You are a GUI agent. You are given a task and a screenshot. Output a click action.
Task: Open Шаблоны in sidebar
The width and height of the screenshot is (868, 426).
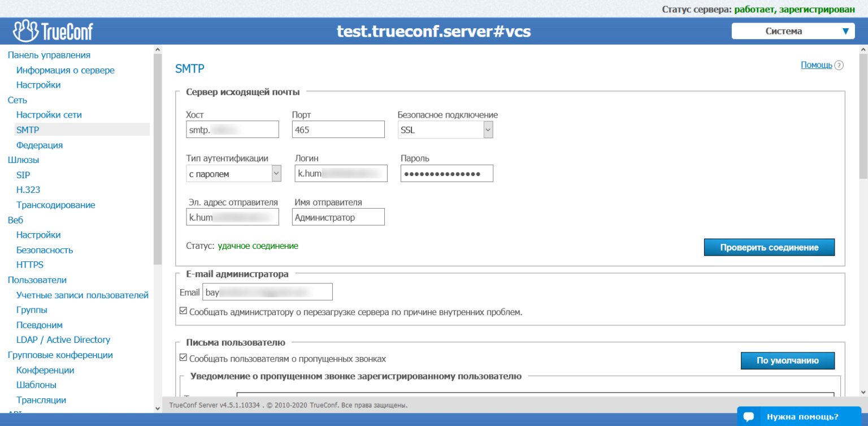tap(36, 385)
